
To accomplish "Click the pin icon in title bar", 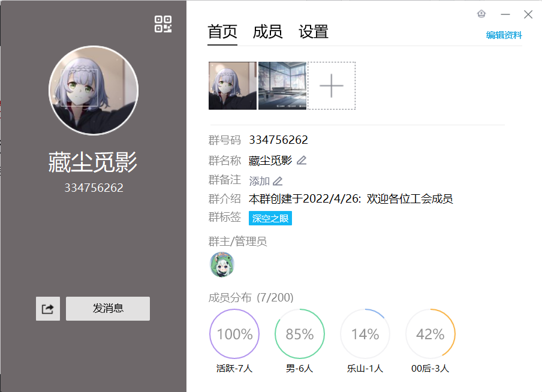I will click(481, 14).
